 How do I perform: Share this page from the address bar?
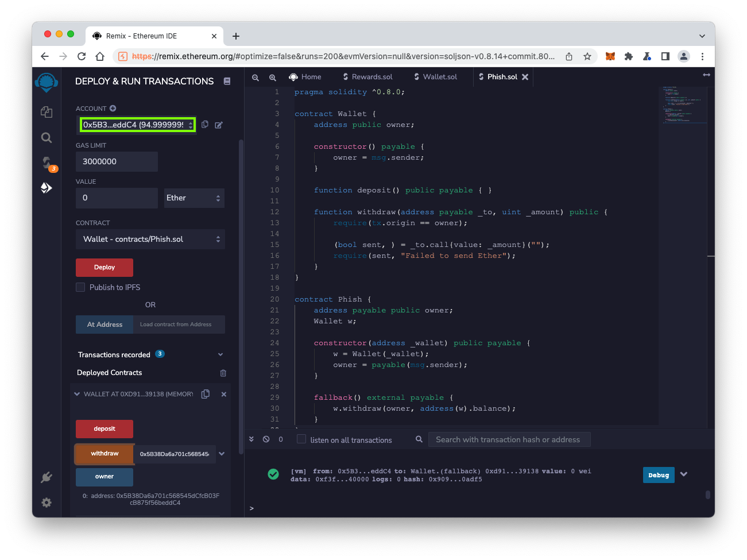(569, 56)
